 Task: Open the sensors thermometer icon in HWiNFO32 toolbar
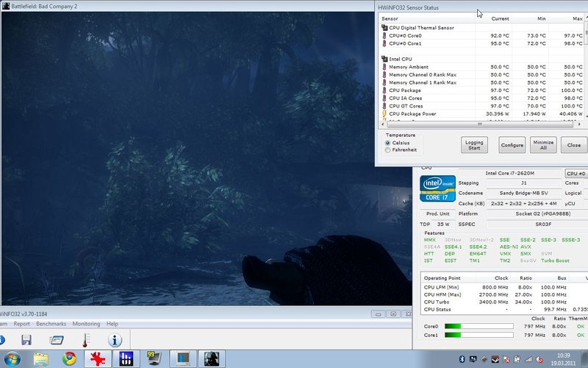[x=85, y=340]
